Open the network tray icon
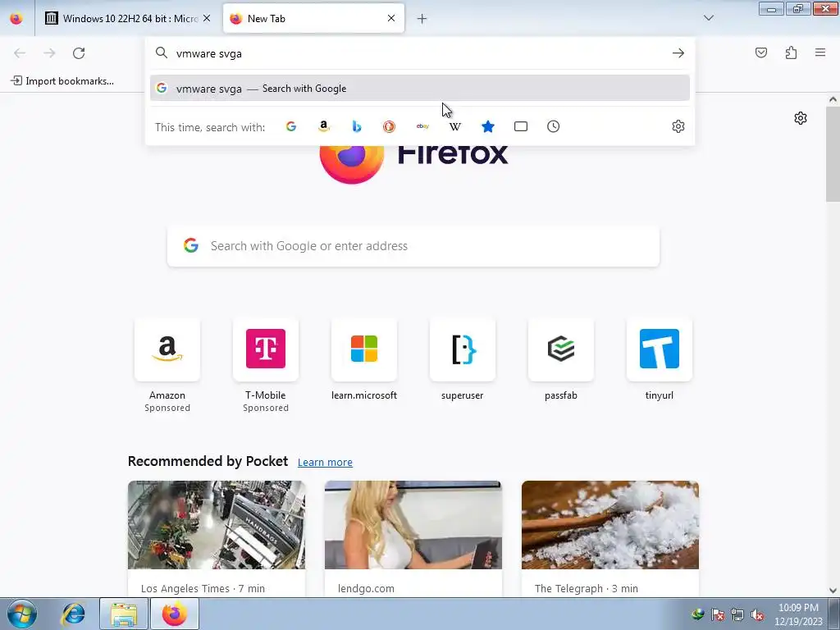The height and width of the screenshot is (630, 840). [x=737, y=615]
